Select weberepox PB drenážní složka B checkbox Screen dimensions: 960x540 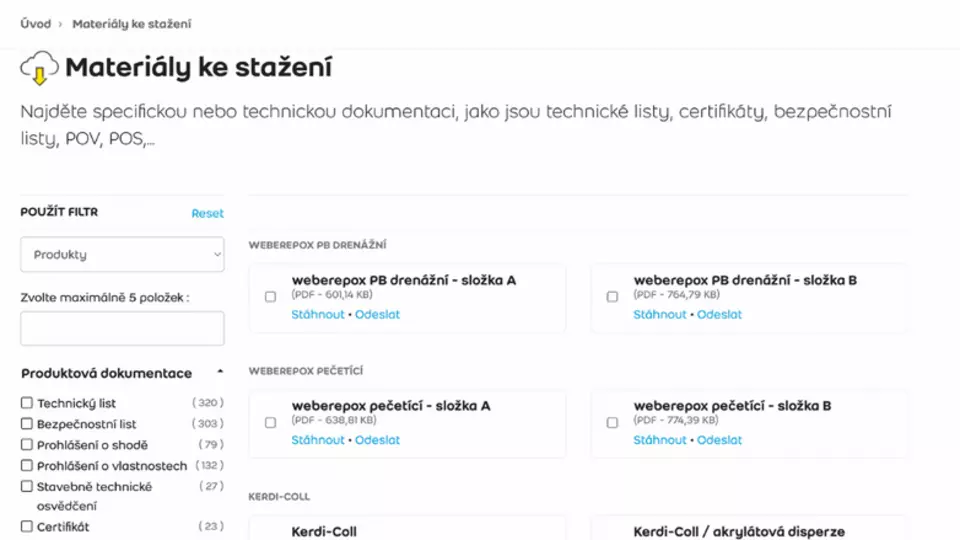coord(612,297)
